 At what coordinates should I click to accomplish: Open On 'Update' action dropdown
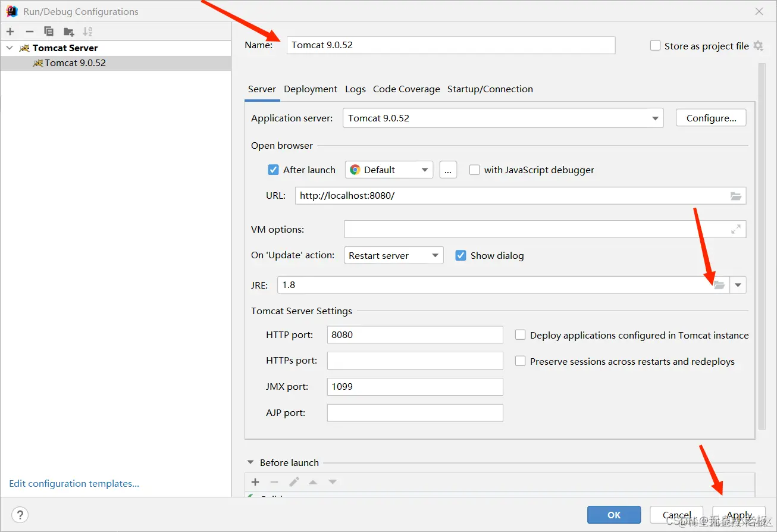point(394,255)
